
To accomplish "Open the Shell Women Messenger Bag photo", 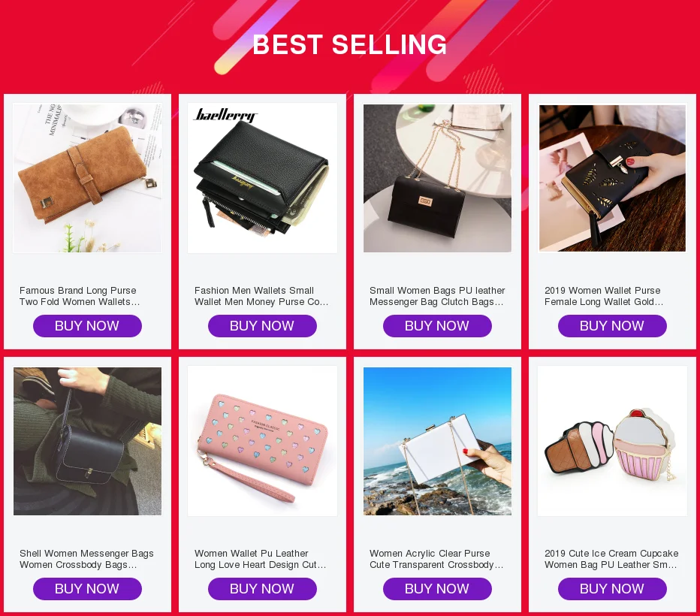I will coord(87,441).
